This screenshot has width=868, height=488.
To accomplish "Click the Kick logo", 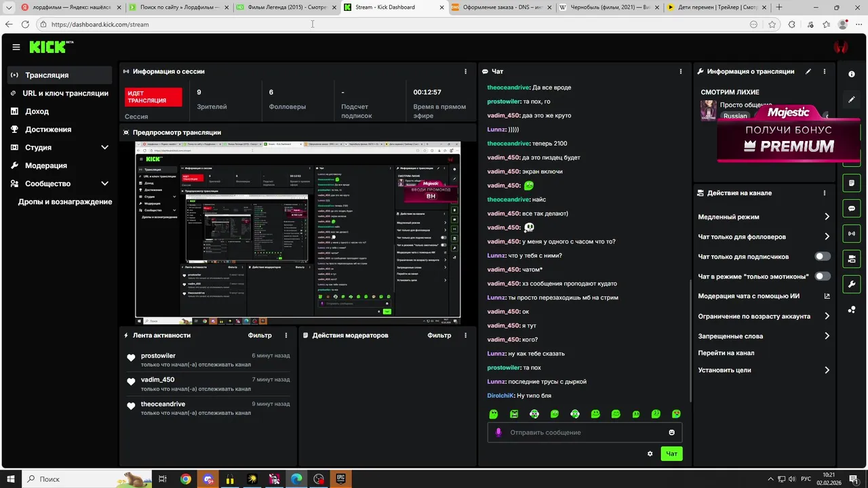I will [51, 47].
